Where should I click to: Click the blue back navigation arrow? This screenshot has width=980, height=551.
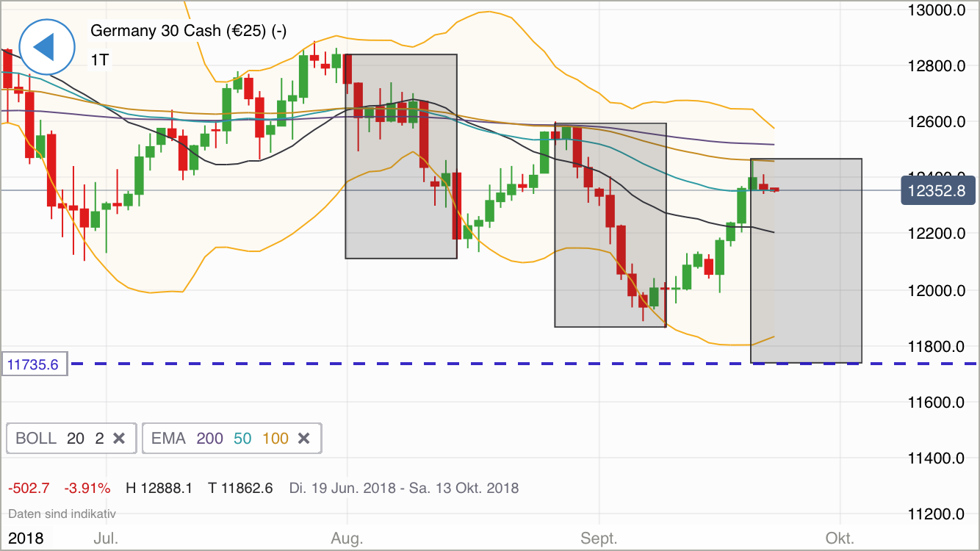[47, 47]
